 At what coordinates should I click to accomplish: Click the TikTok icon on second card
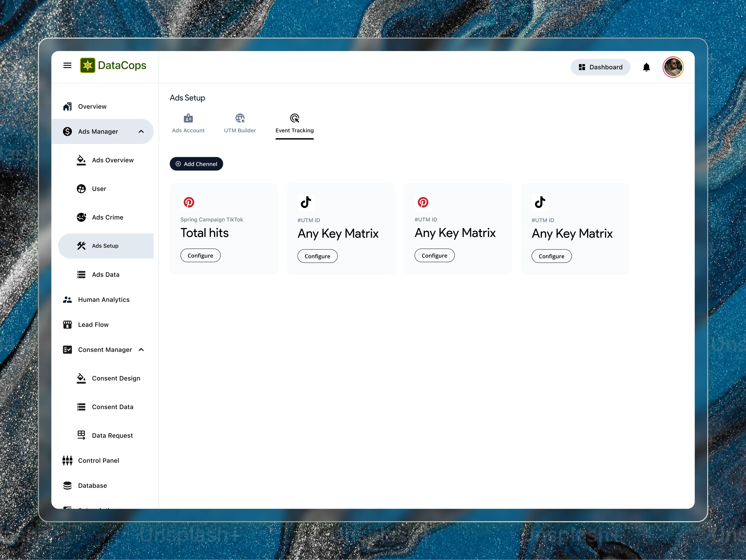[306, 202]
